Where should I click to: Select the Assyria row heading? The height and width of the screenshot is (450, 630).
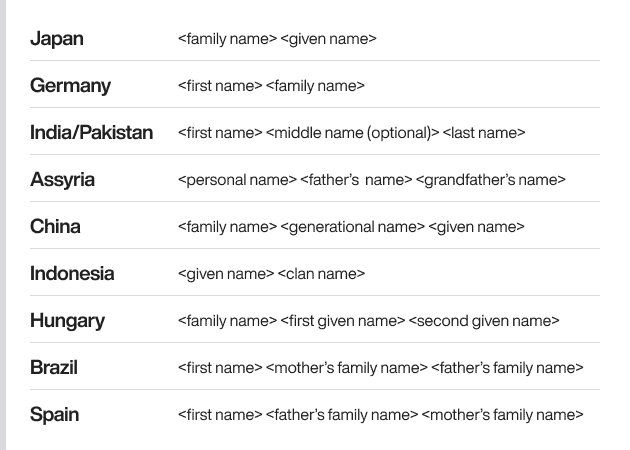(x=62, y=180)
